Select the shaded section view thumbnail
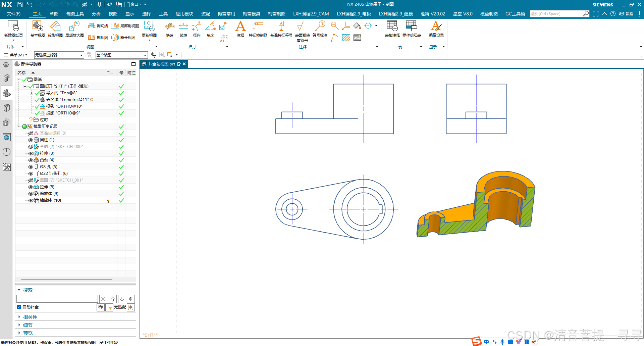Screen dimensions: 644x346 [x=476, y=204]
